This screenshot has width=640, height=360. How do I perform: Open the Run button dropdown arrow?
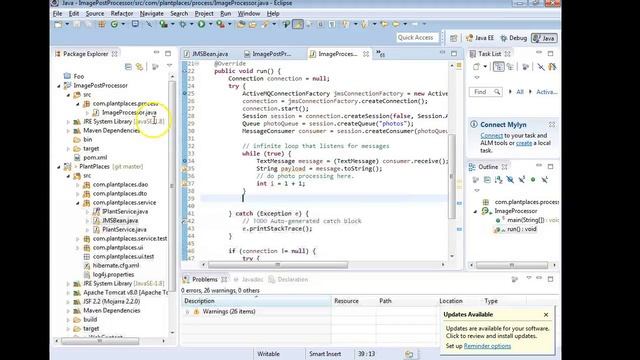tap(211, 24)
